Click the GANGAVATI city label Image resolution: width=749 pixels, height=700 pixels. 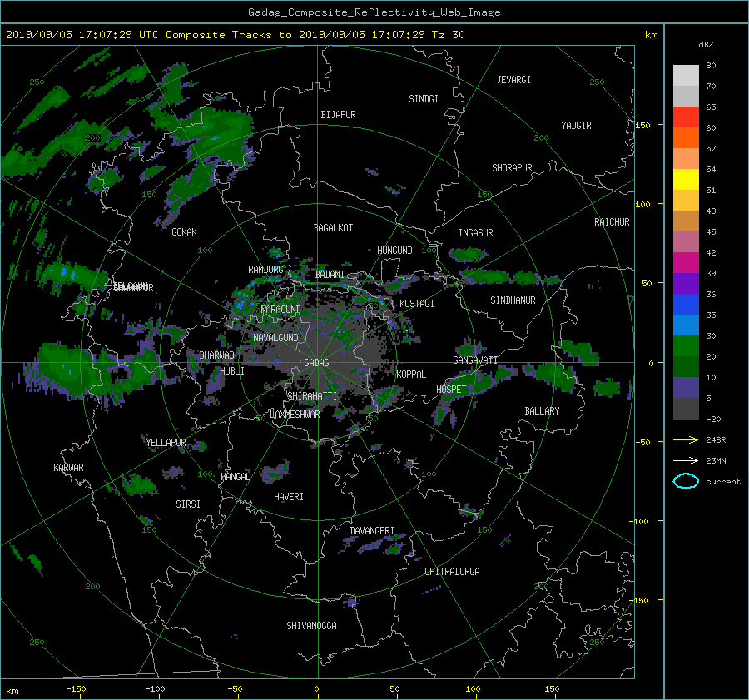pyautogui.click(x=475, y=360)
